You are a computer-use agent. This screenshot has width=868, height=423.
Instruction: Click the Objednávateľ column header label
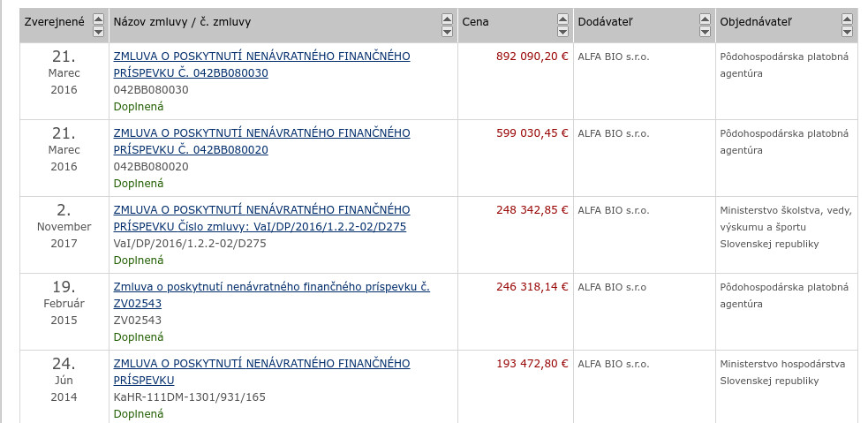tap(757, 20)
